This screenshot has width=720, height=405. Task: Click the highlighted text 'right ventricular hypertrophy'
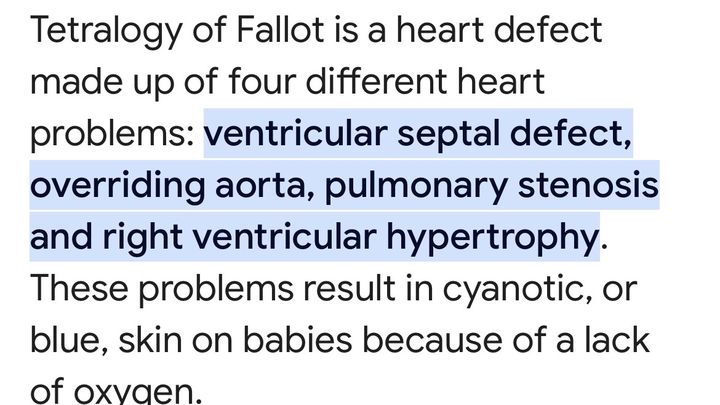click(x=349, y=237)
